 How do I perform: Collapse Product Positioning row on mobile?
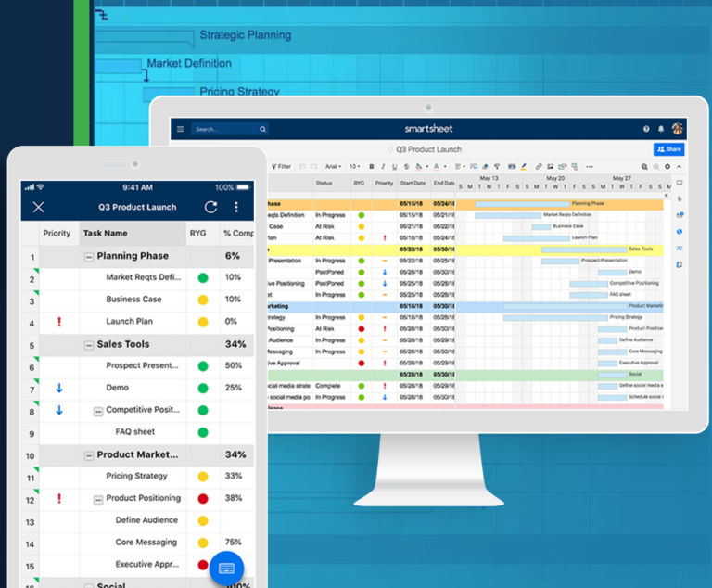tap(98, 500)
